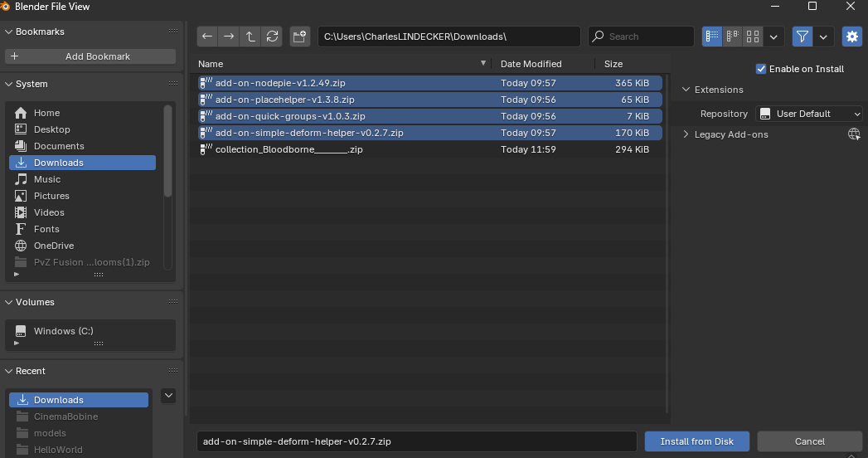
Task: Go back to previous folder
Action: 207,37
